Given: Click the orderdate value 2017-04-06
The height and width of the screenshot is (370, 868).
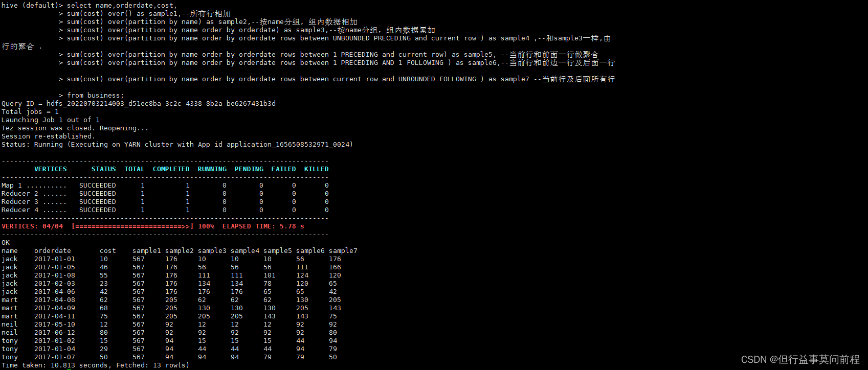Looking at the screenshot, I should pos(55,292).
